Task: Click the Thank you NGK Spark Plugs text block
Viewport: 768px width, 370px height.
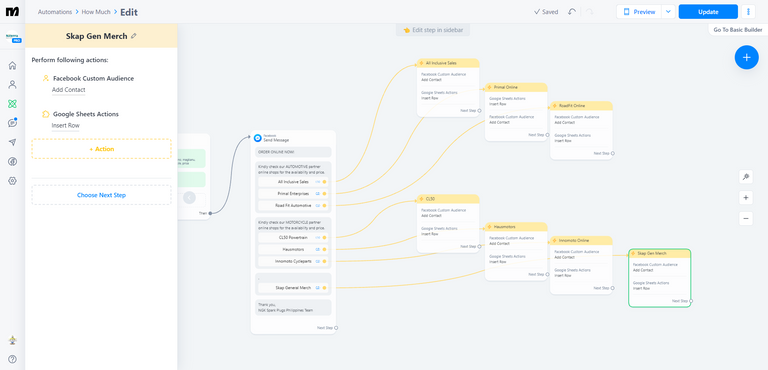Action: coord(293,308)
